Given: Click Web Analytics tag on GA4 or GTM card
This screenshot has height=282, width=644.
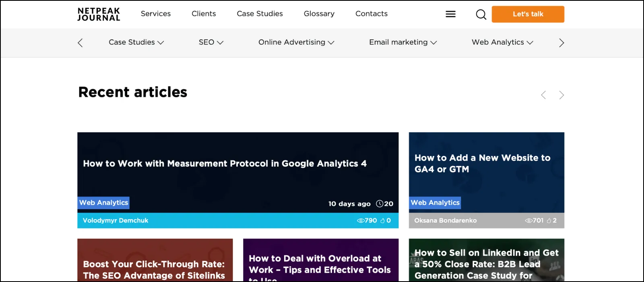Looking at the screenshot, I should click(435, 203).
